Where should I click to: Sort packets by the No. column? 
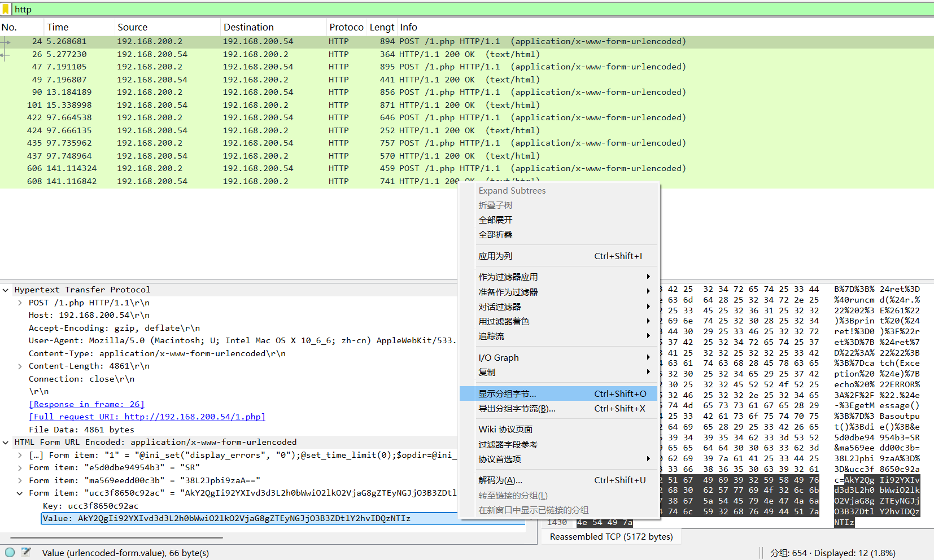(21, 27)
